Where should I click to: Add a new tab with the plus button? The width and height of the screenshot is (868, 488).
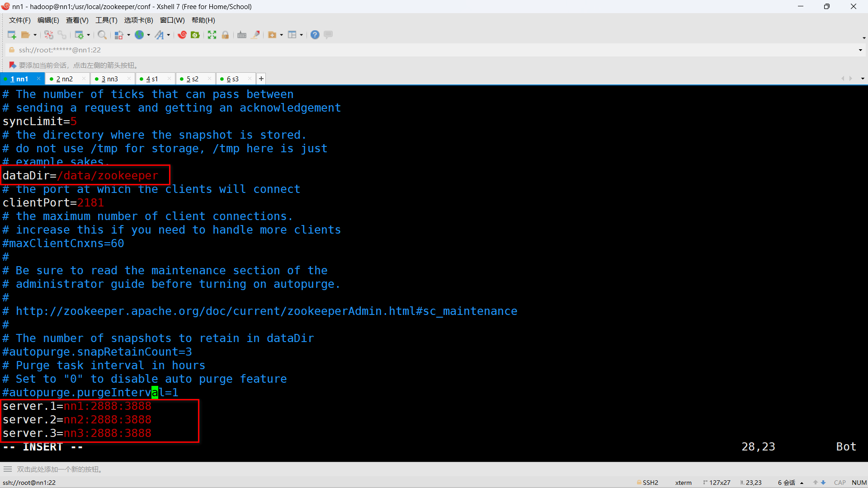pos(261,79)
